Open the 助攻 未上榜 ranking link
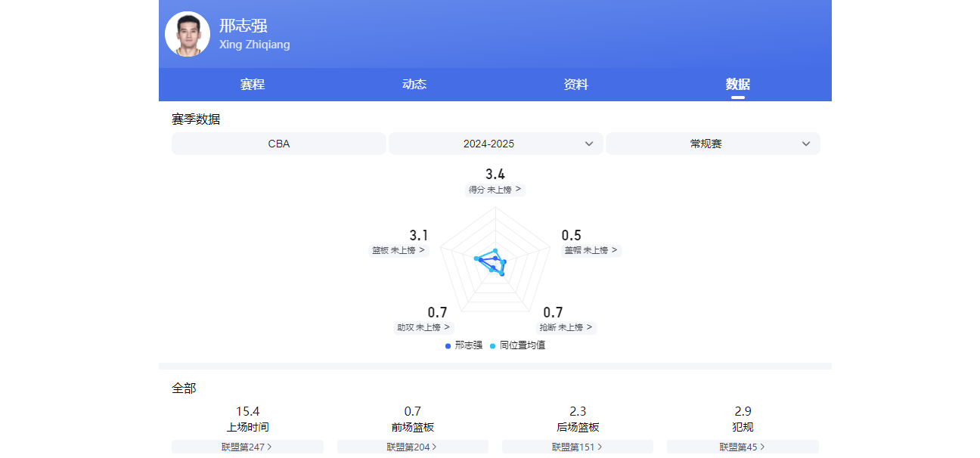 pos(423,327)
